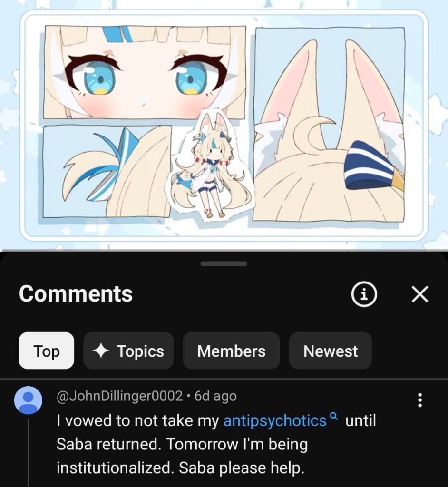
Task: Show Members comments only
Action: coord(231,351)
